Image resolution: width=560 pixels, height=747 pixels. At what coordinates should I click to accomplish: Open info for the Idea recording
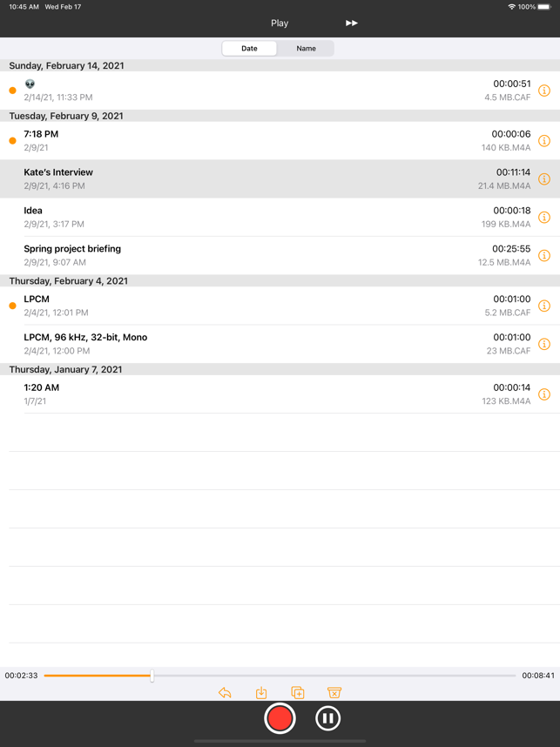pyautogui.click(x=544, y=218)
